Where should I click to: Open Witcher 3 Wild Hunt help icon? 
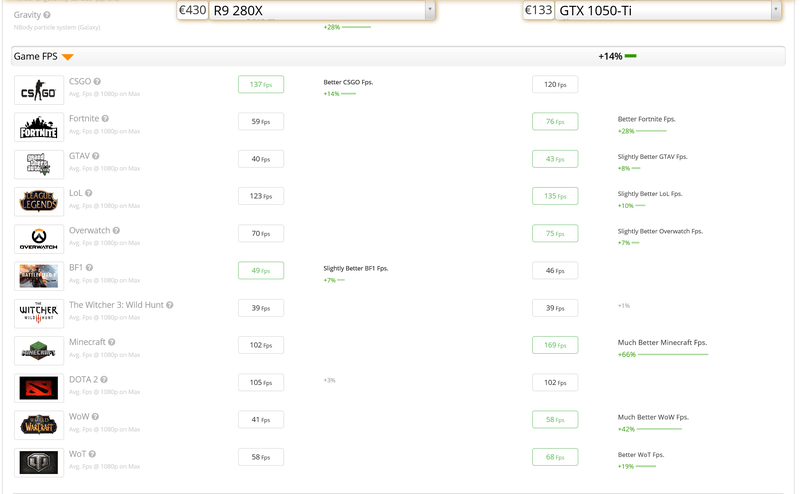coord(170,305)
